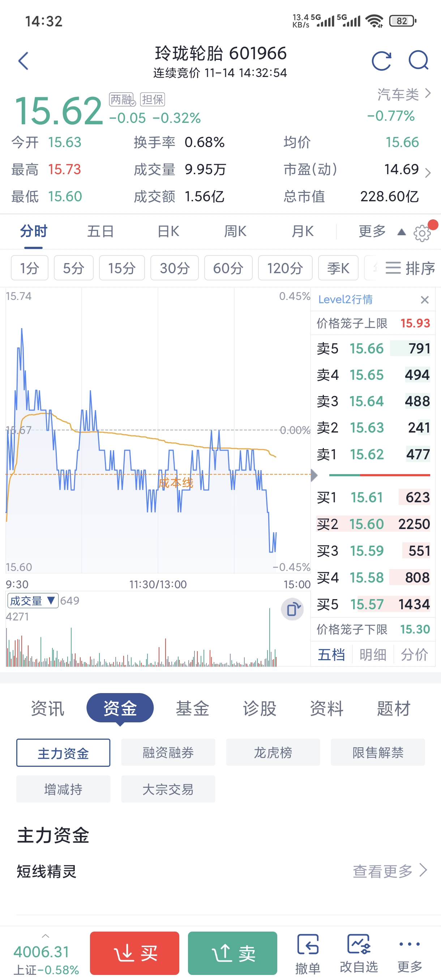Select the 增减持 filter

pos(63,790)
